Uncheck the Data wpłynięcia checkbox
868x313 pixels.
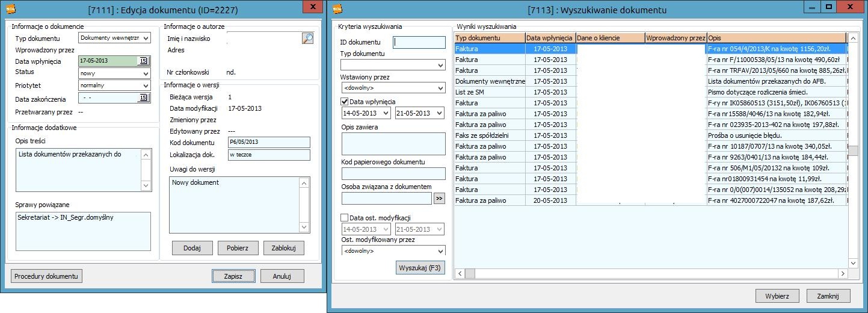pyautogui.click(x=345, y=102)
